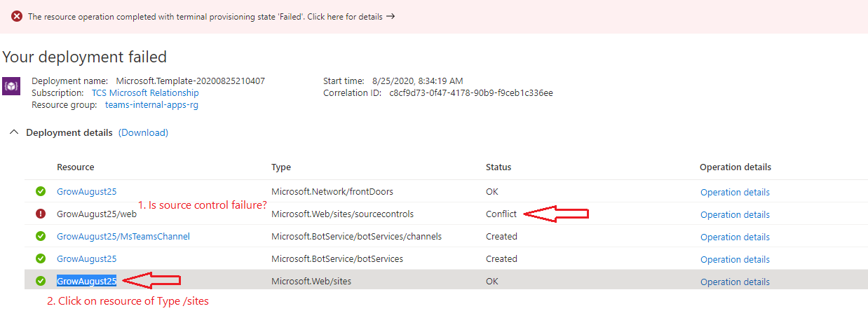Download the deployment details
The width and height of the screenshot is (868, 318).
(143, 132)
